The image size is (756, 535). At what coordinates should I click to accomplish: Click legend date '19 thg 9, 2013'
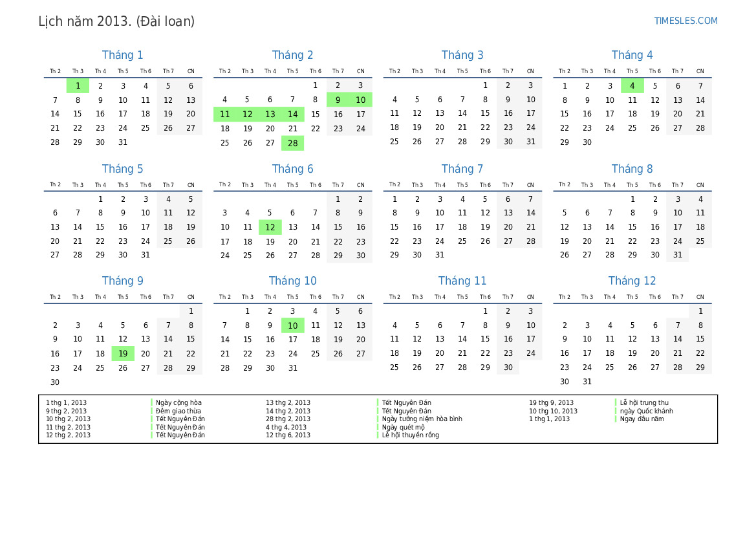coord(551,403)
